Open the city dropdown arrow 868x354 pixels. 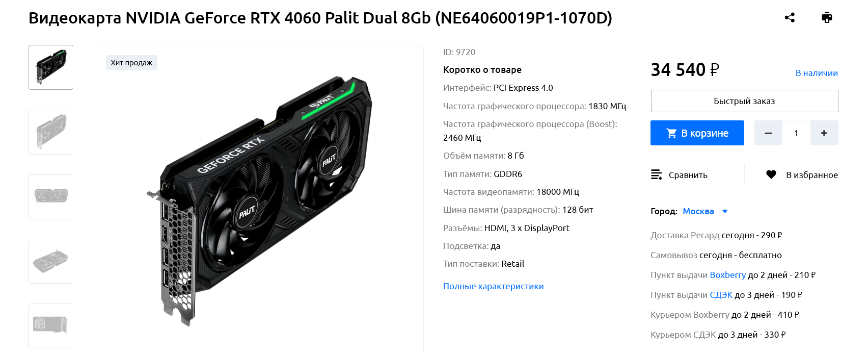(x=725, y=211)
